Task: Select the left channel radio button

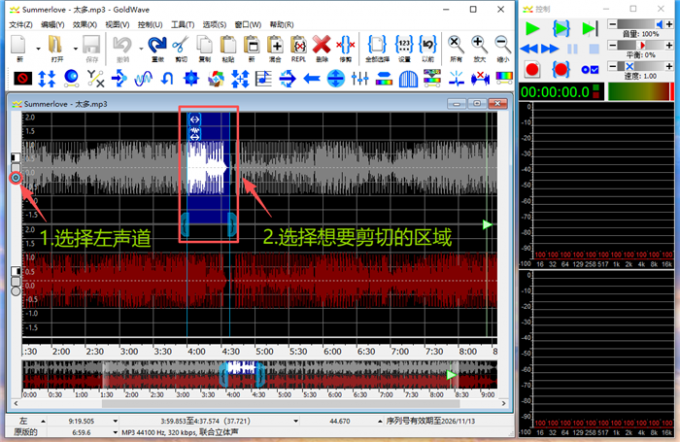Action: click(x=16, y=179)
